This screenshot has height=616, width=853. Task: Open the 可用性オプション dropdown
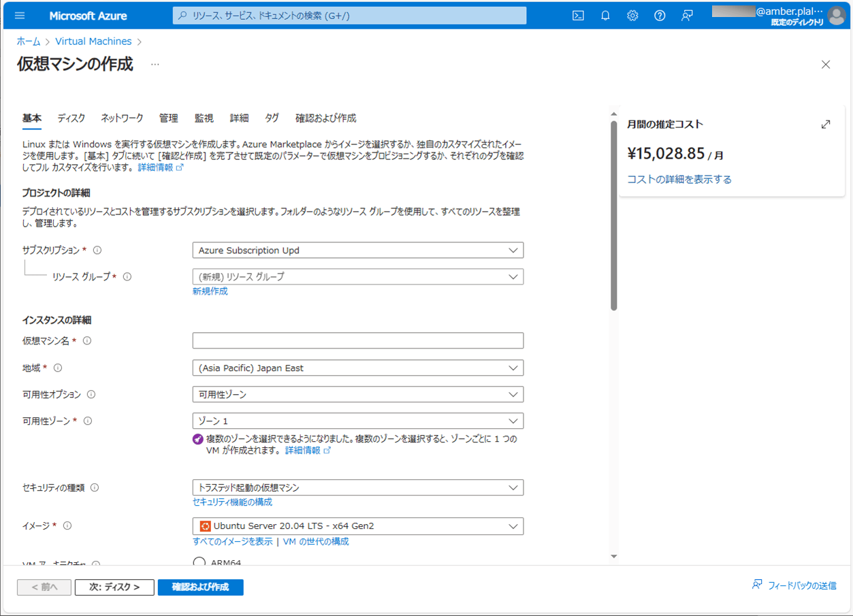tap(358, 395)
